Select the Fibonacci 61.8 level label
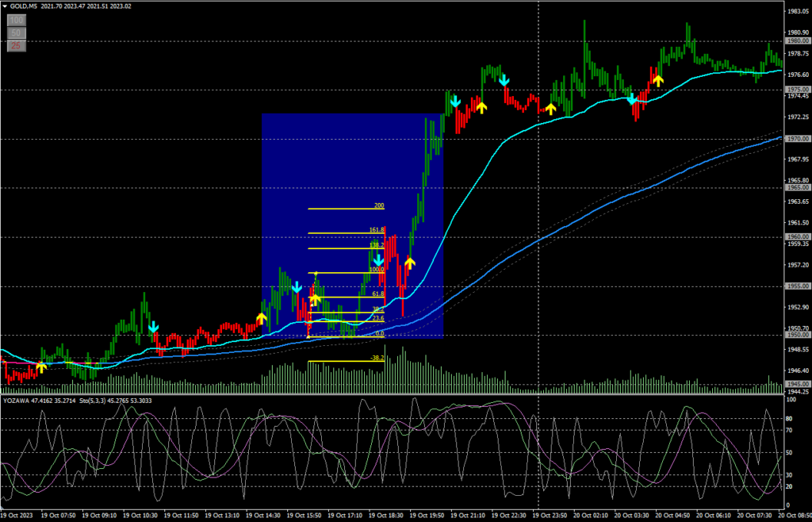812x522 pixels. pyautogui.click(x=378, y=294)
